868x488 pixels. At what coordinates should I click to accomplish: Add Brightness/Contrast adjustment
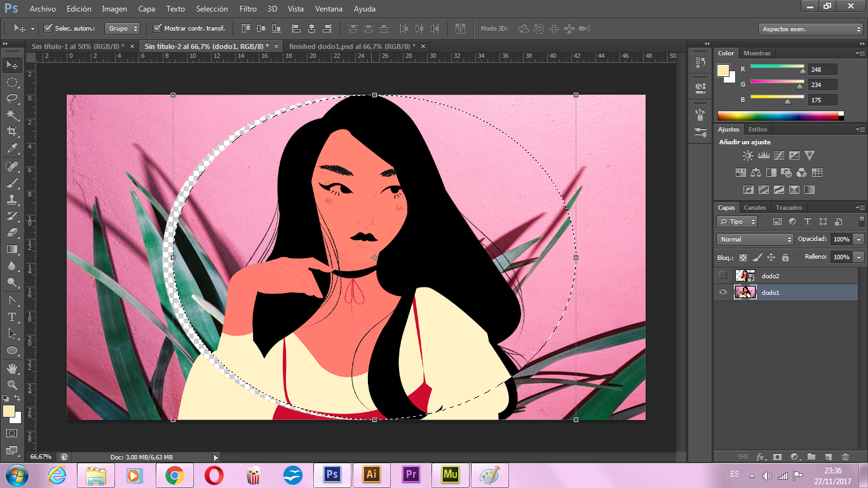click(x=748, y=155)
